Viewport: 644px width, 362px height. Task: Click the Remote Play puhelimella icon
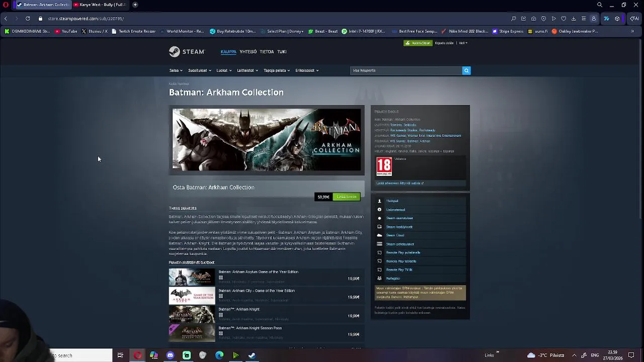point(379,252)
